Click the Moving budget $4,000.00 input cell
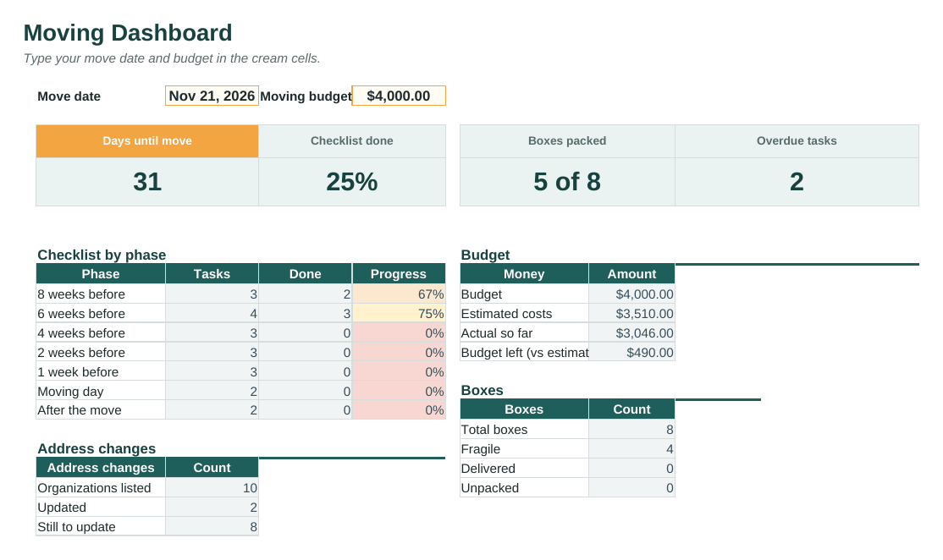 pos(399,96)
